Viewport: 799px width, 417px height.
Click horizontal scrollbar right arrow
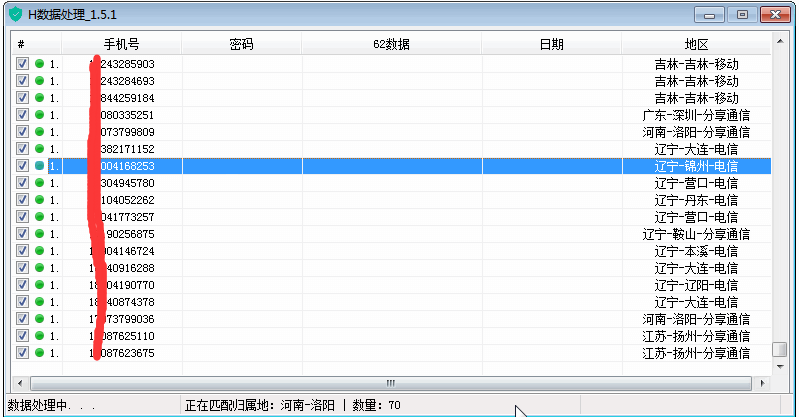coord(763,383)
